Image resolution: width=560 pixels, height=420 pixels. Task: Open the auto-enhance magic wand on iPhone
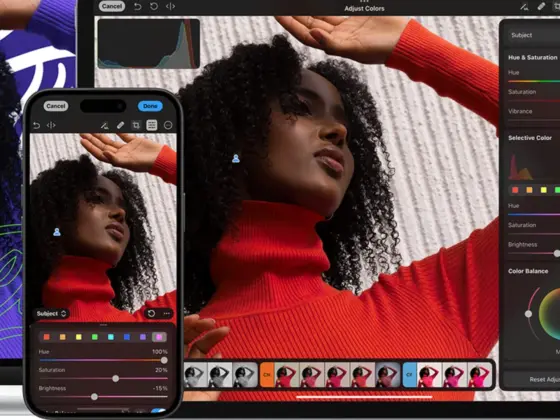click(x=104, y=125)
